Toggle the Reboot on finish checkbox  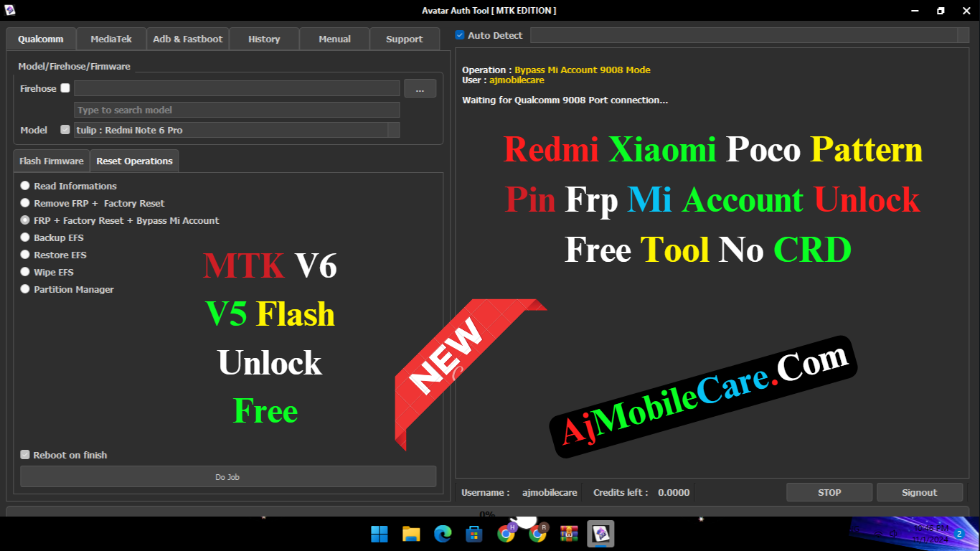25,455
